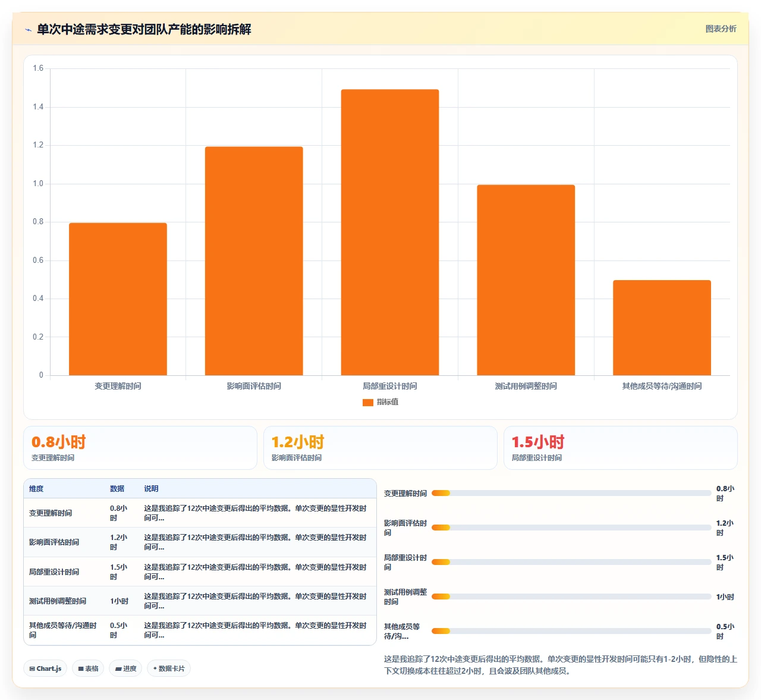Click the lightning icon beside the chart title
Image resolution: width=761 pixels, height=700 pixels.
[28, 30]
